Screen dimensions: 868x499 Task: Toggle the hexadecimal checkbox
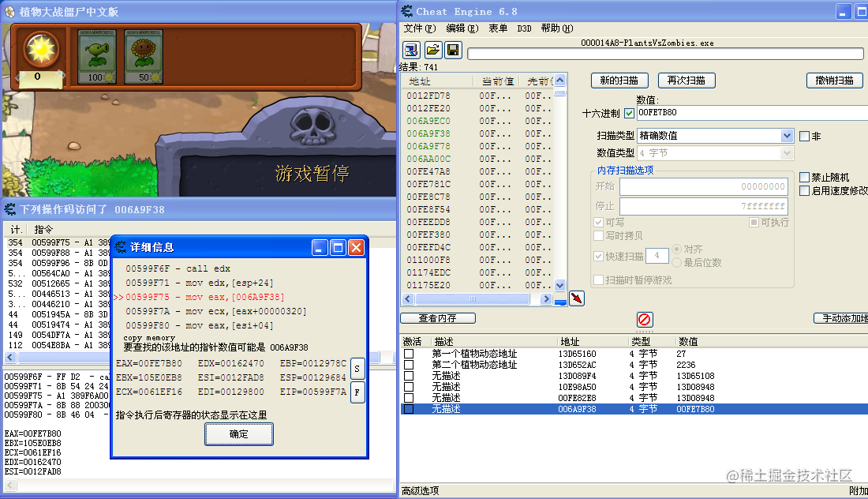(x=629, y=113)
